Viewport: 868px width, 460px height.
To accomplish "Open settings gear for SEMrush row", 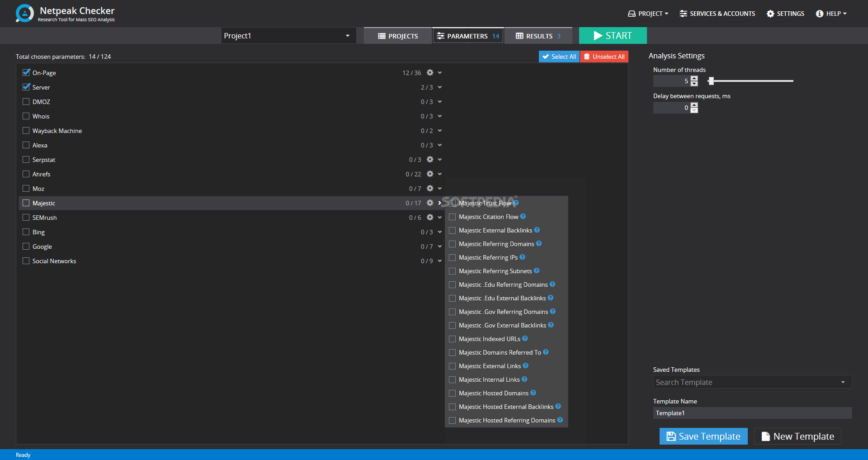I will pyautogui.click(x=430, y=217).
